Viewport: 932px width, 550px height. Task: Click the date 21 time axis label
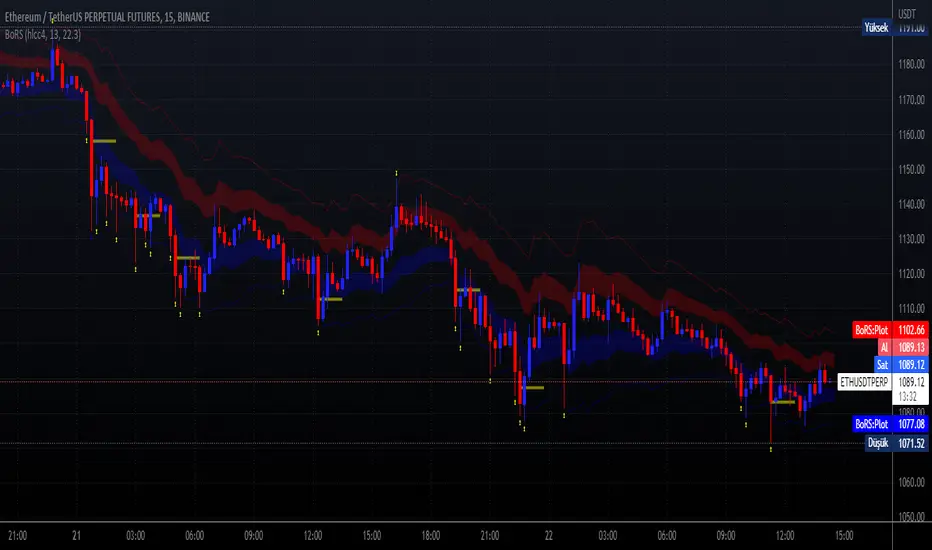click(x=76, y=536)
